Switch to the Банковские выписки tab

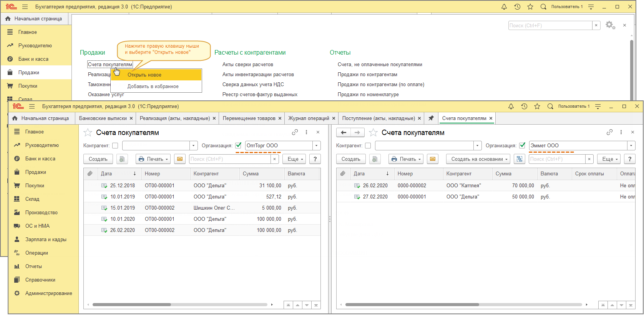click(x=103, y=118)
